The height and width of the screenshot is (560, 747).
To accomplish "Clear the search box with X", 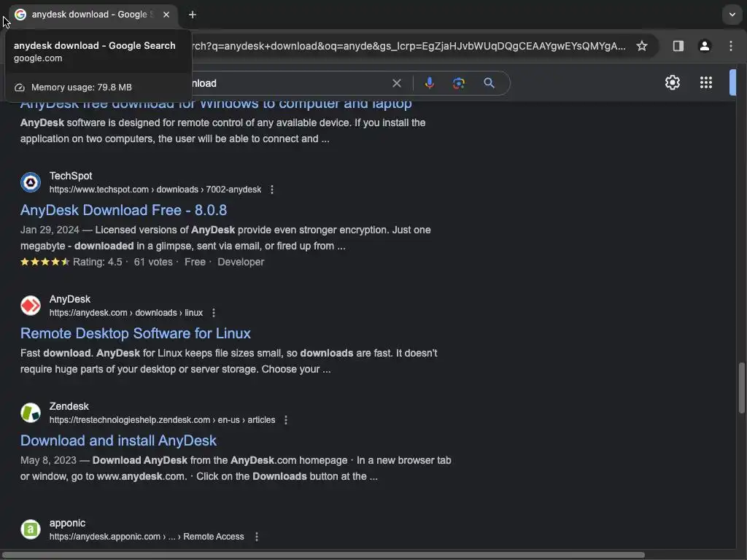I will (396, 83).
